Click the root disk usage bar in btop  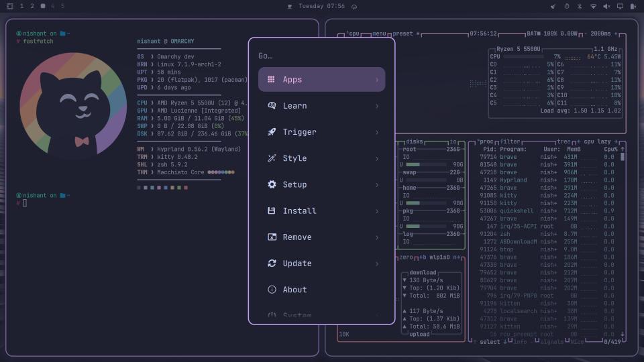click(x=426, y=165)
